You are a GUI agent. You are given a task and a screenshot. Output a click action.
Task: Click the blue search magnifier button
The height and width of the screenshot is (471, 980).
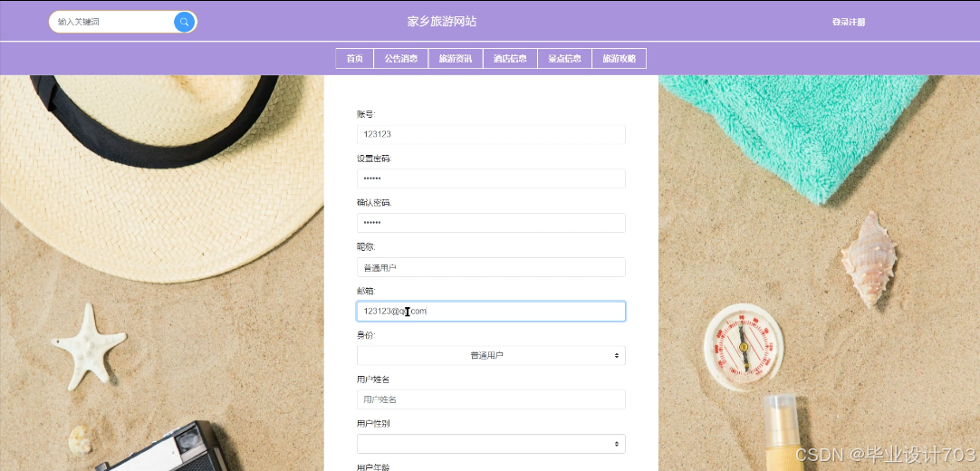tap(185, 22)
